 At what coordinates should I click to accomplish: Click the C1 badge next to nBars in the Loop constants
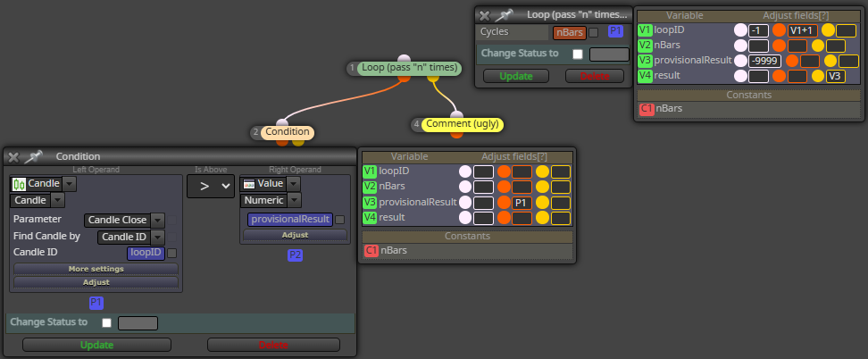(647, 109)
